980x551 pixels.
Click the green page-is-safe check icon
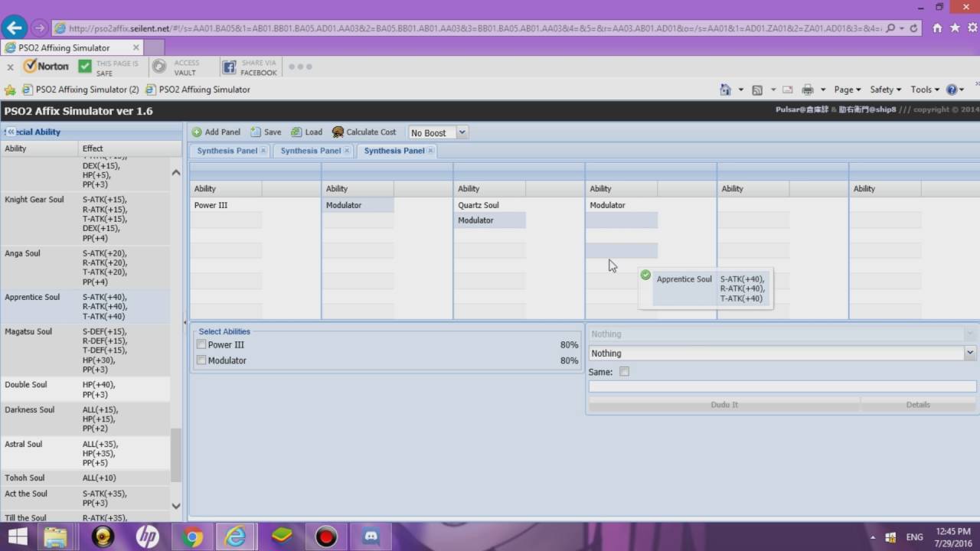coord(84,67)
